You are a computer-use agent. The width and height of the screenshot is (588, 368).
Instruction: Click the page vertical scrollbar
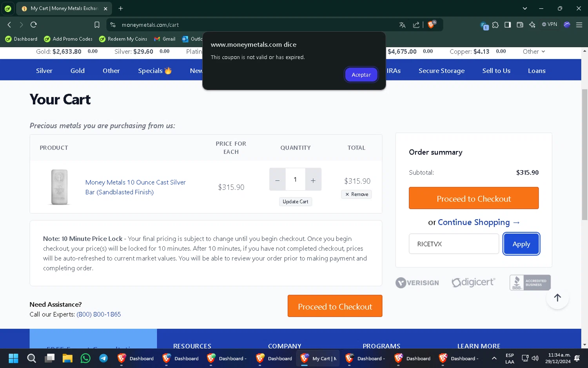pyautogui.click(x=584, y=154)
